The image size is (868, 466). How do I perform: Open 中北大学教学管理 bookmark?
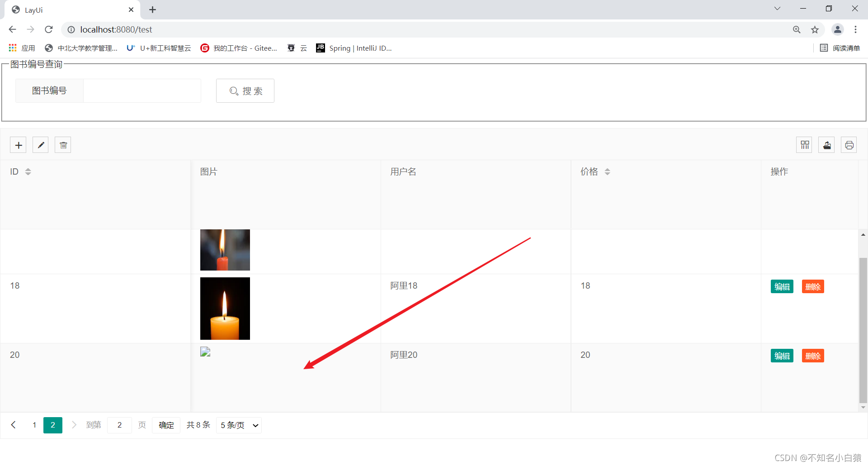pos(81,48)
